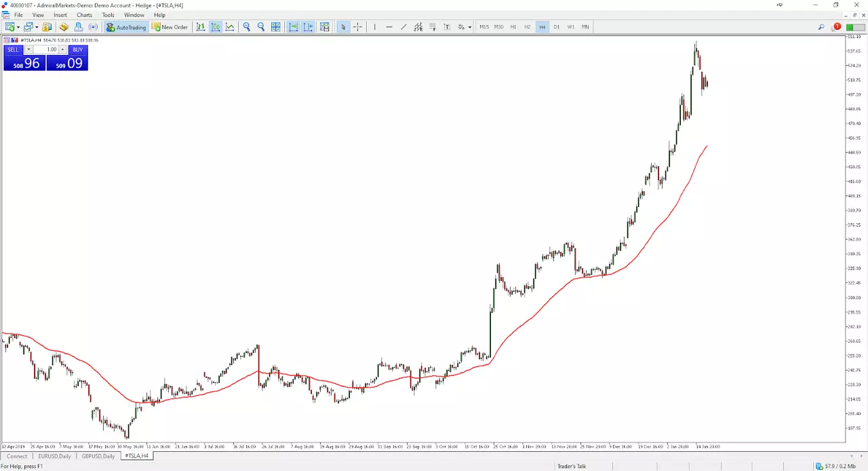Screen dimensions: 868x471
Task: Toggle the Data Window icon
Action: tap(64, 27)
